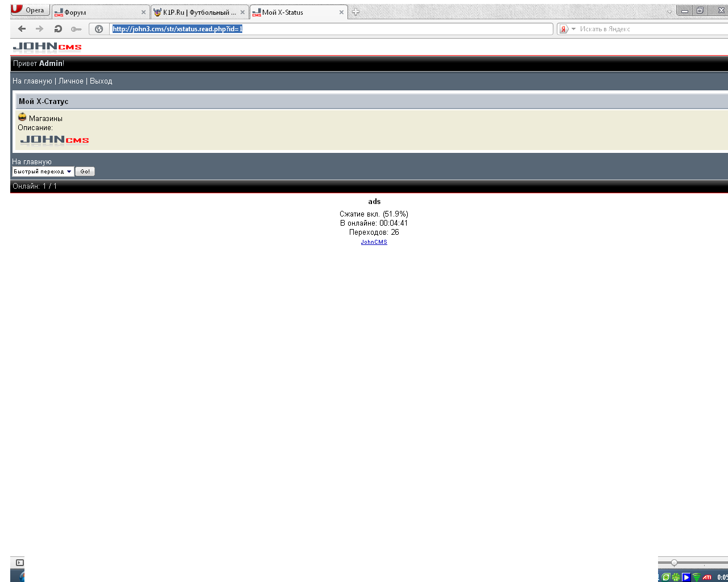
Task: Click the JohnCMS logo in header
Action: 47,47
